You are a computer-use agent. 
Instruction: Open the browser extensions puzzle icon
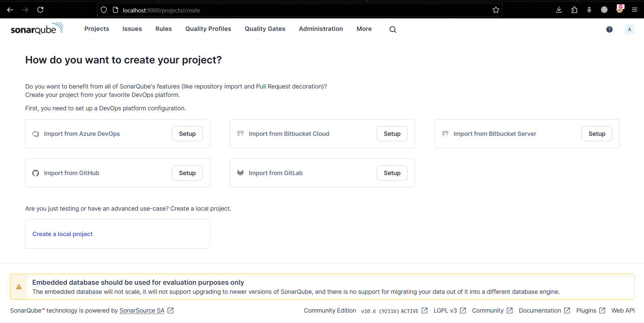[574, 10]
